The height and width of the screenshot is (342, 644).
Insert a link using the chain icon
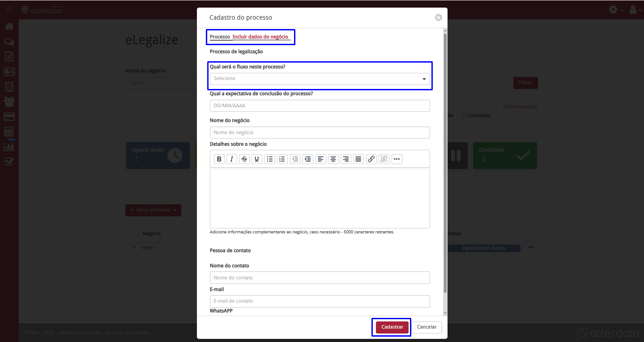(371, 159)
